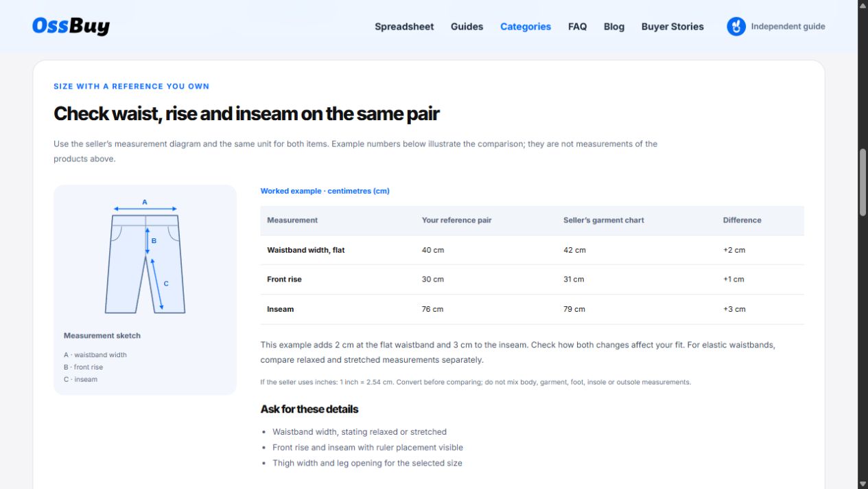The image size is (868, 489).
Task: Click the Difference column header
Action: pos(742,220)
